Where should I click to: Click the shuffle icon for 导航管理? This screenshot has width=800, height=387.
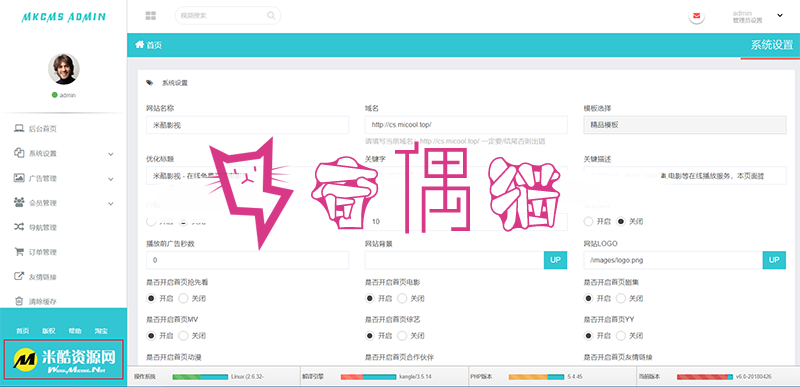point(19,227)
